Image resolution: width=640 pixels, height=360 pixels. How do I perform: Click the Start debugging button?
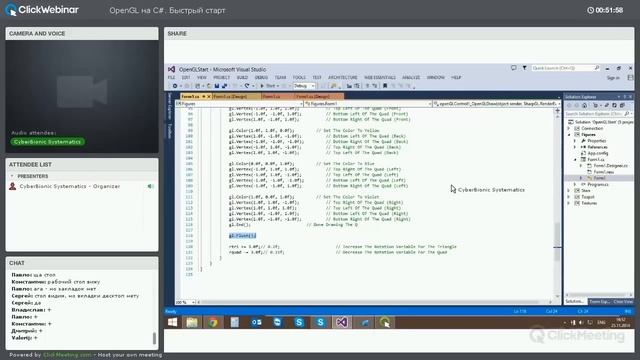tap(268, 86)
